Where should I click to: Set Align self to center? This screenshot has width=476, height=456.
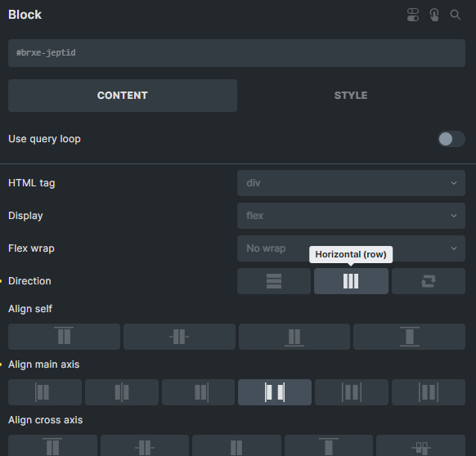[179, 337]
